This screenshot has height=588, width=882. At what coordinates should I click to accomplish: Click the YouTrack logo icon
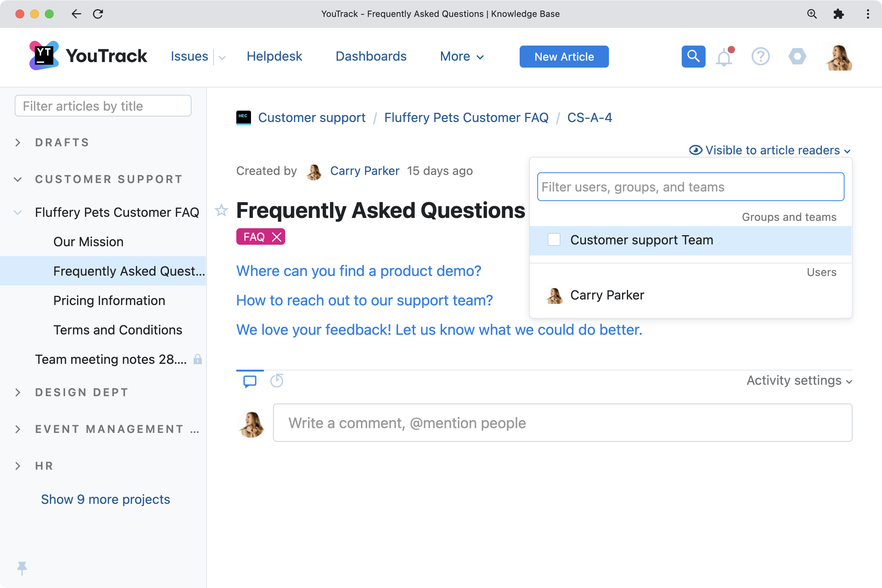click(x=44, y=56)
